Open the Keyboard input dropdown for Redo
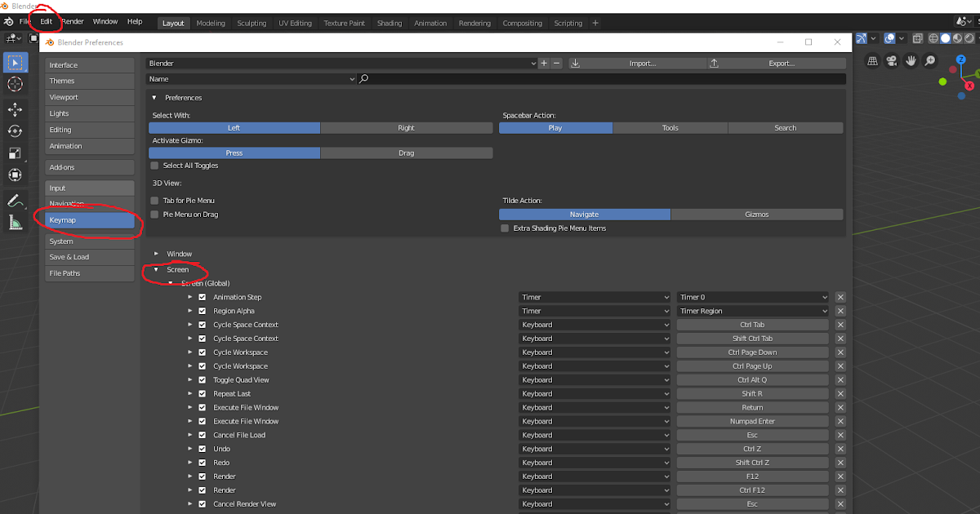 point(594,462)
